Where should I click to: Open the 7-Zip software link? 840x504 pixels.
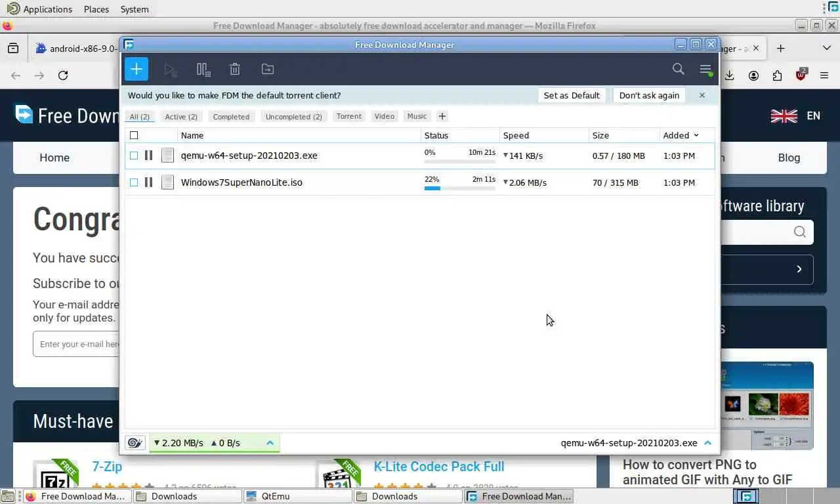[107, 467]
